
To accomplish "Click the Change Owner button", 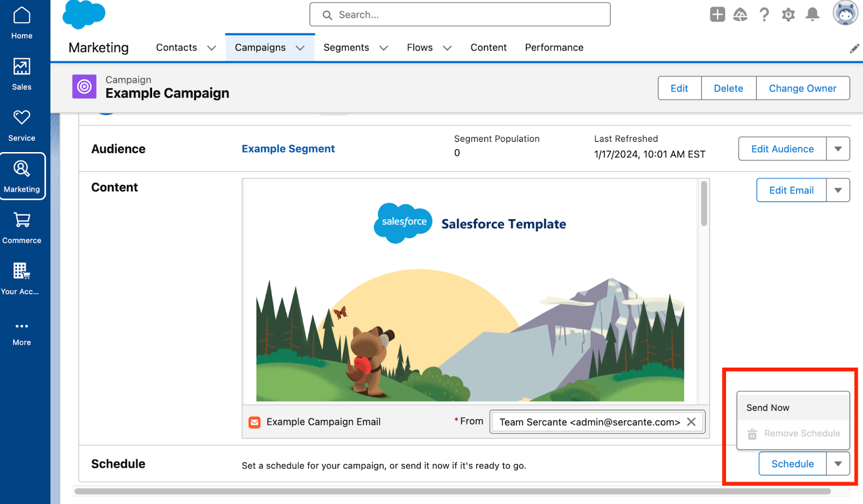I will pos(803,88).
